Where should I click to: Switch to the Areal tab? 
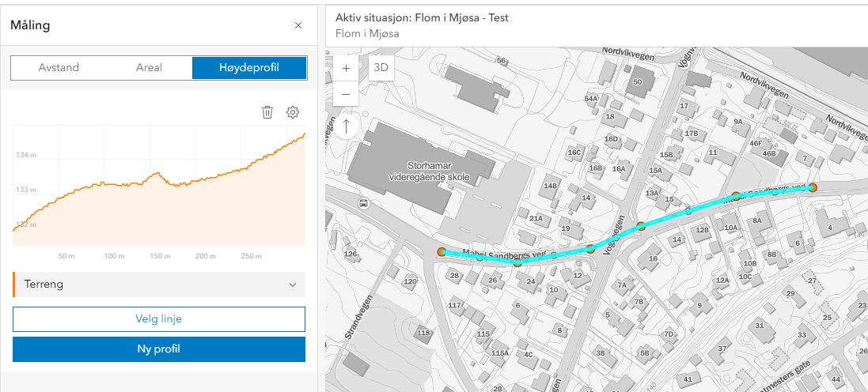click(x=149, y=67)
